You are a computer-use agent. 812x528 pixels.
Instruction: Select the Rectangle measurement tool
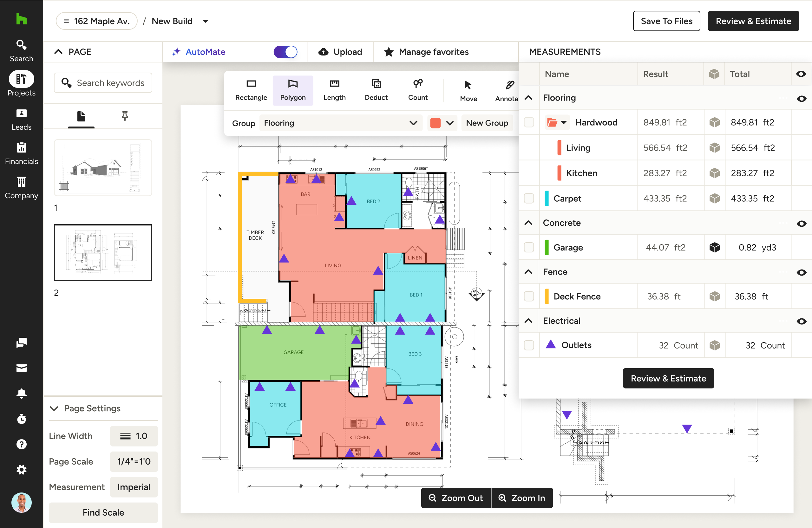pos(251,90)
